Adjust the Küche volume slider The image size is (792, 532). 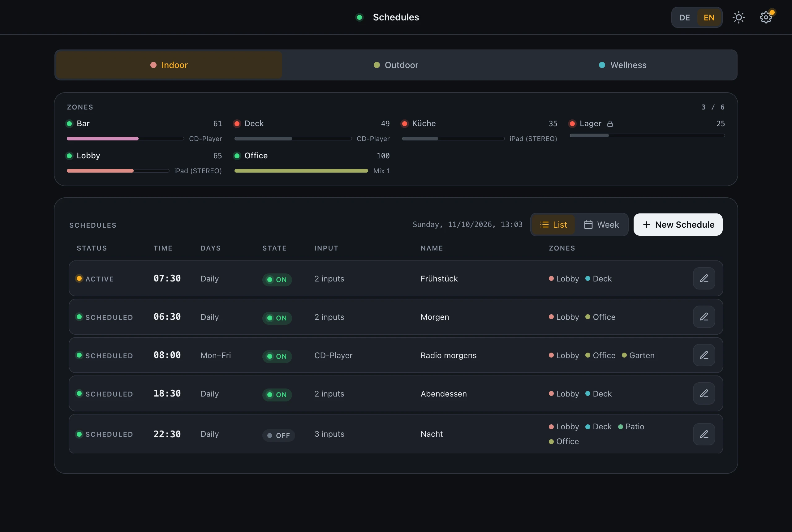point(453,139)
